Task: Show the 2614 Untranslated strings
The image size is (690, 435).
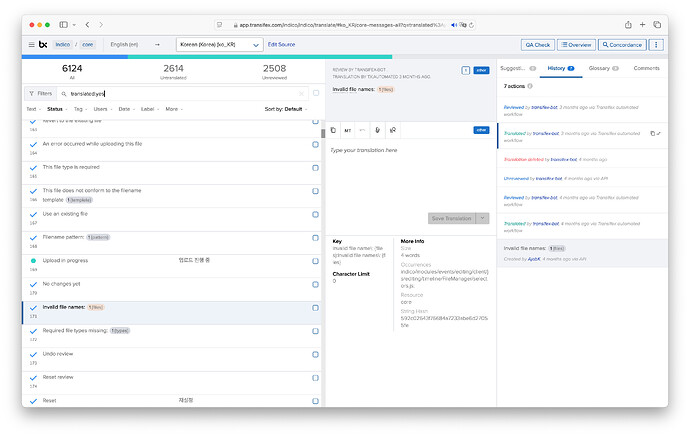Action: click(173, 72)
